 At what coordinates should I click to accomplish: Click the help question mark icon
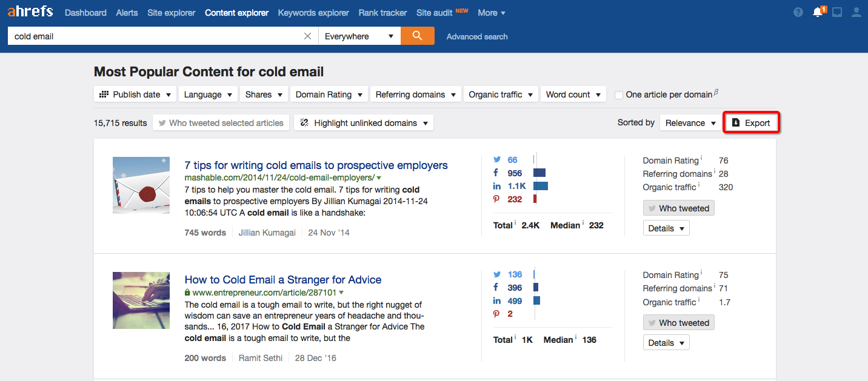click(x=798, y=12)
